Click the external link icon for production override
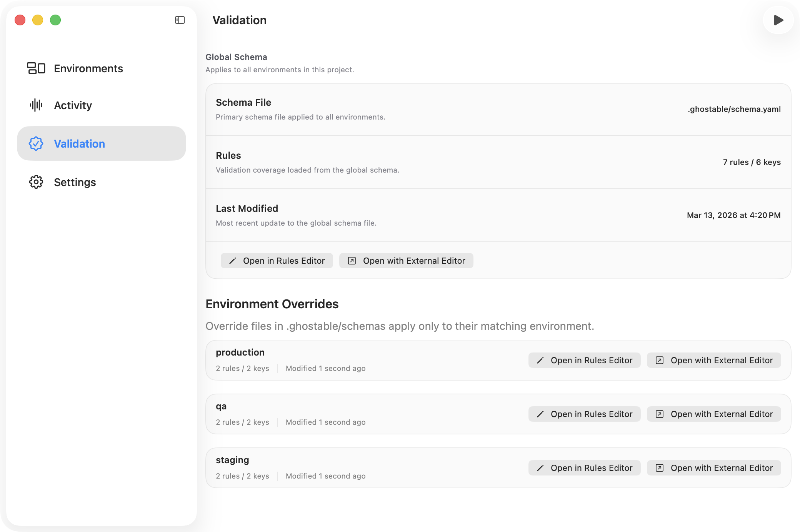The image size is (800, 532). pos(660,360)
